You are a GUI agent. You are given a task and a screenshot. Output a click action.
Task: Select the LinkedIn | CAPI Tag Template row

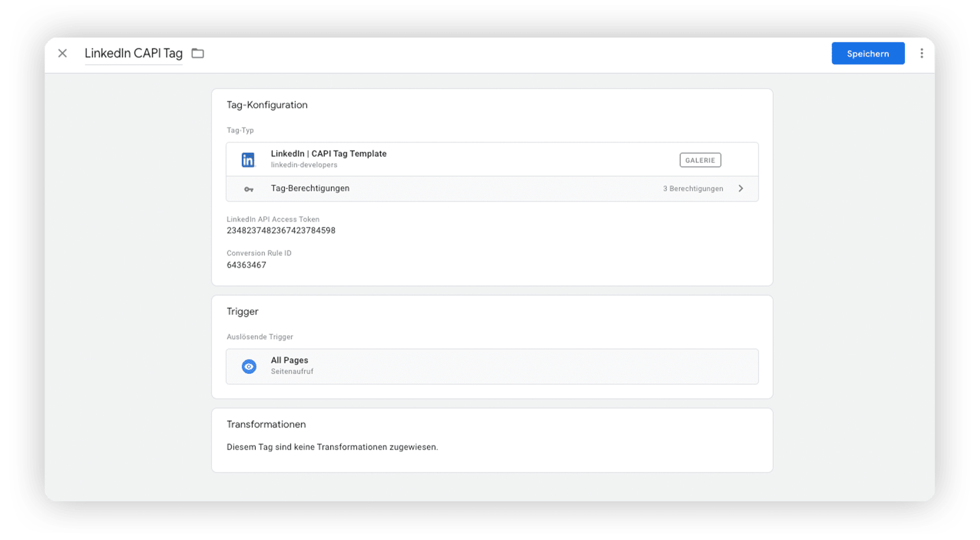point(492,159)
